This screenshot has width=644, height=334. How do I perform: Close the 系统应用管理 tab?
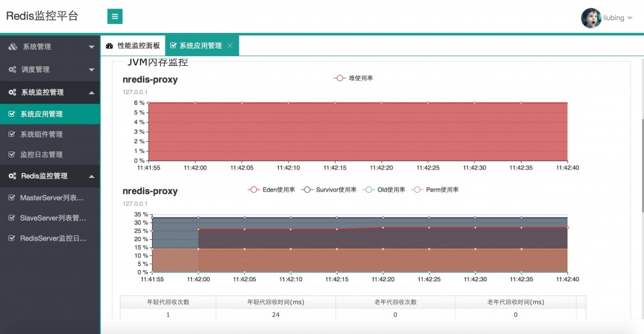pos(230,46)
